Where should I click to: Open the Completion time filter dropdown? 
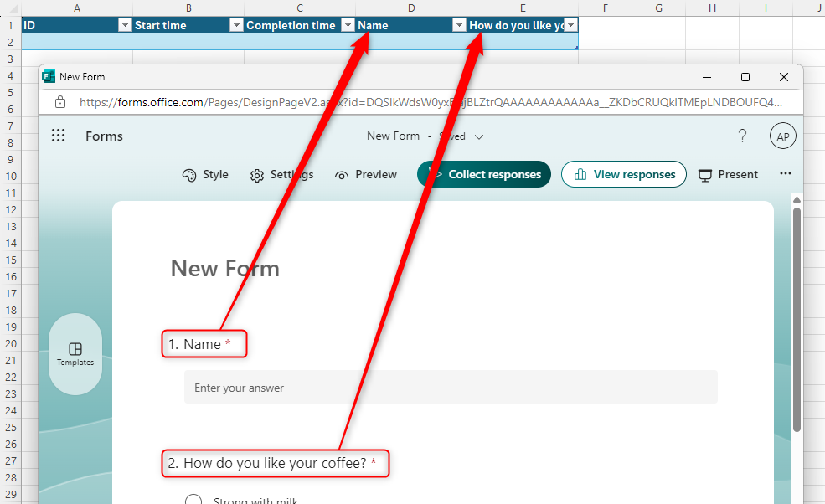pos(348,25)
